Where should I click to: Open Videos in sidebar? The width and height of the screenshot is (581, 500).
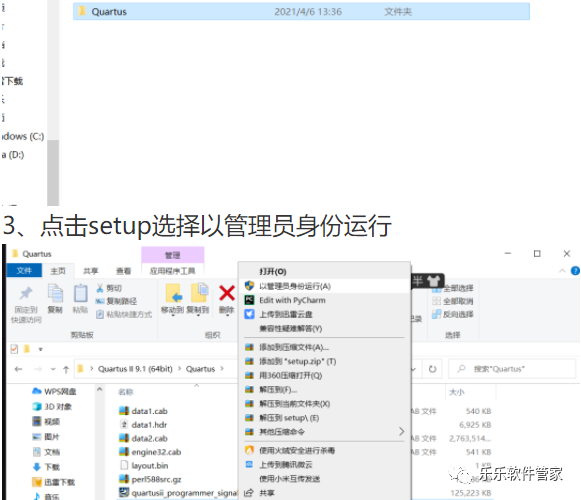tap(46, 421)
